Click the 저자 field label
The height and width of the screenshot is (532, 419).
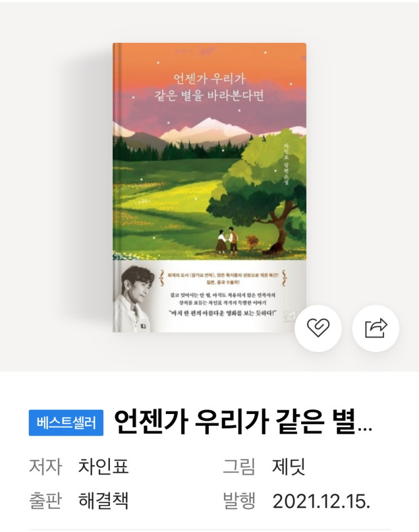coord(45,466)
